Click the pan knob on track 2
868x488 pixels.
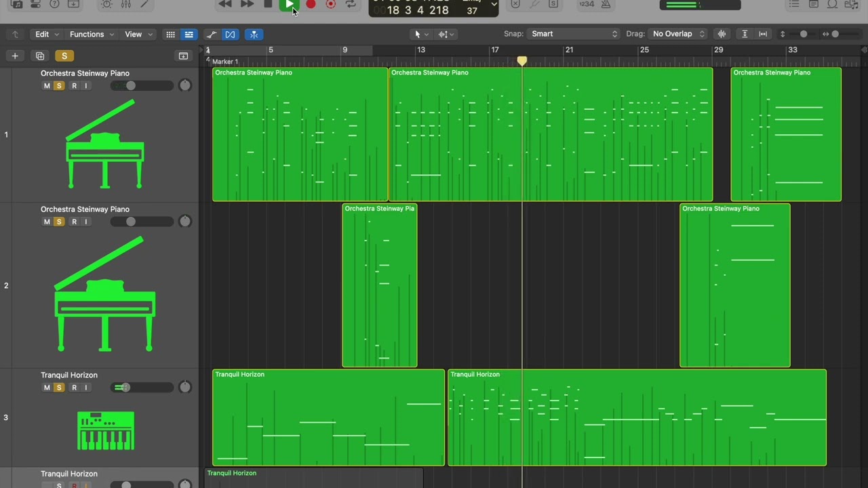(x=185, y=222)
